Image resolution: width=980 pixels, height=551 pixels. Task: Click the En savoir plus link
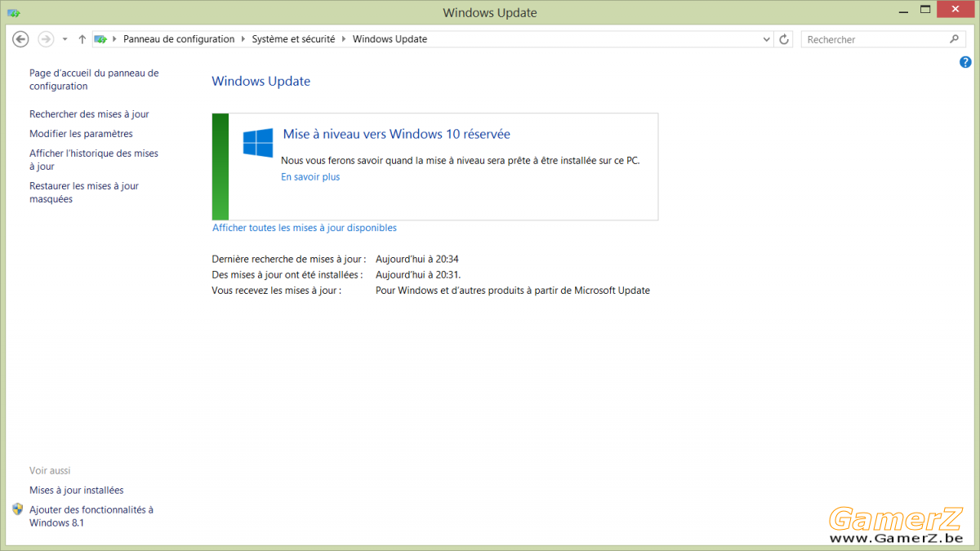click(310, 177)
